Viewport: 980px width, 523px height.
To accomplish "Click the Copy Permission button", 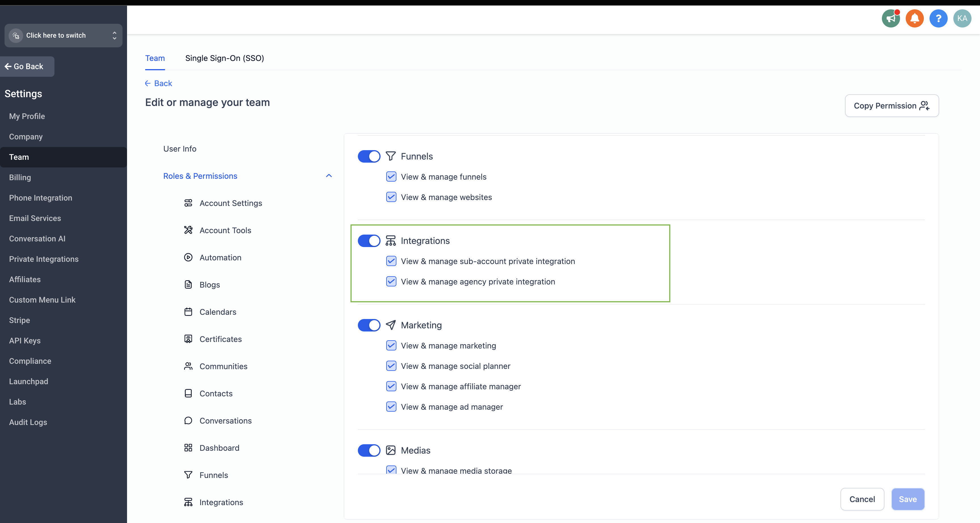I will pos(892,106).
